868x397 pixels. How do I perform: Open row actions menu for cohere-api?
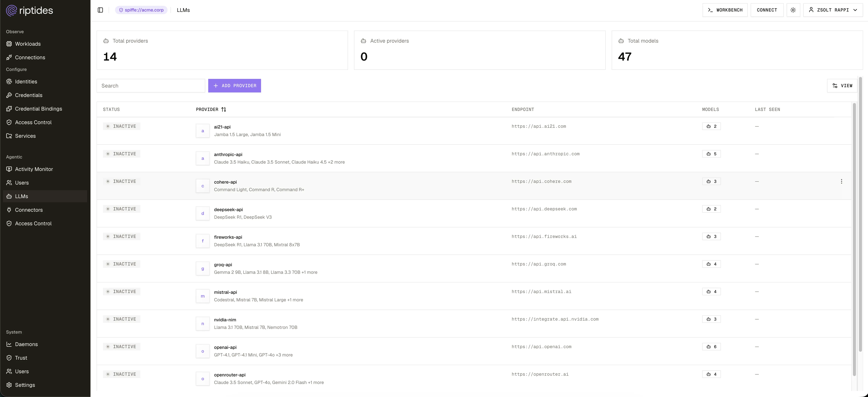[841, 181]
